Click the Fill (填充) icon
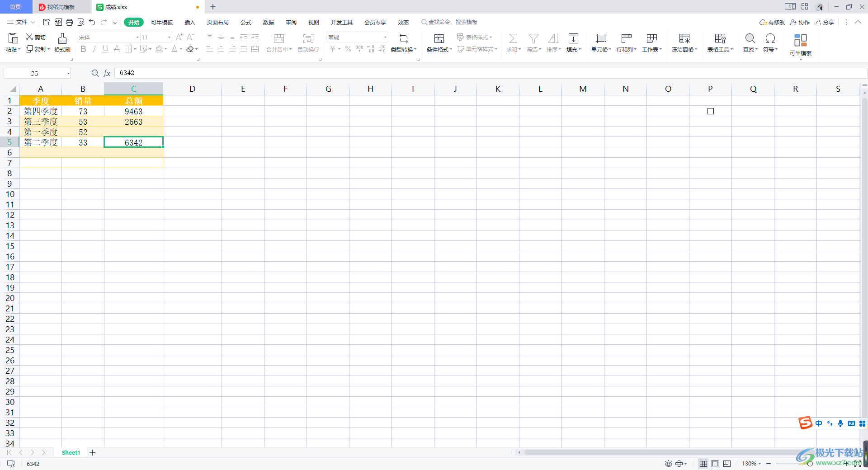 pyautogui.click(x=573, y=38)
